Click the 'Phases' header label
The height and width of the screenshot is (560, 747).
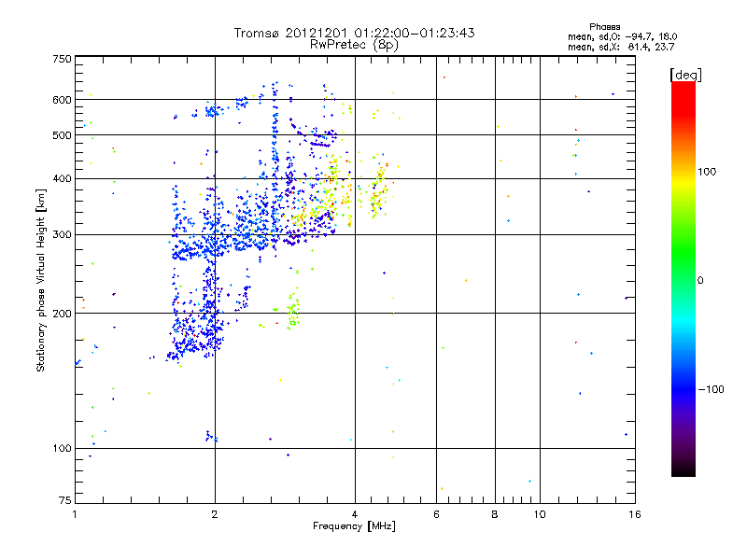pos(604,27)
